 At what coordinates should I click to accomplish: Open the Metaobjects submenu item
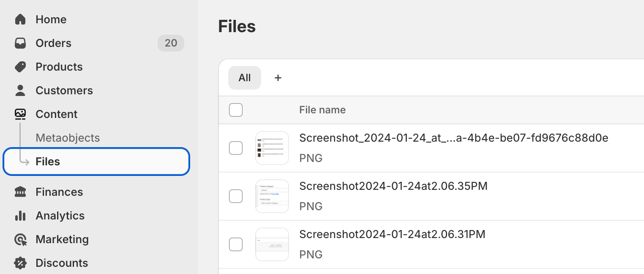(x=68, y=138)
